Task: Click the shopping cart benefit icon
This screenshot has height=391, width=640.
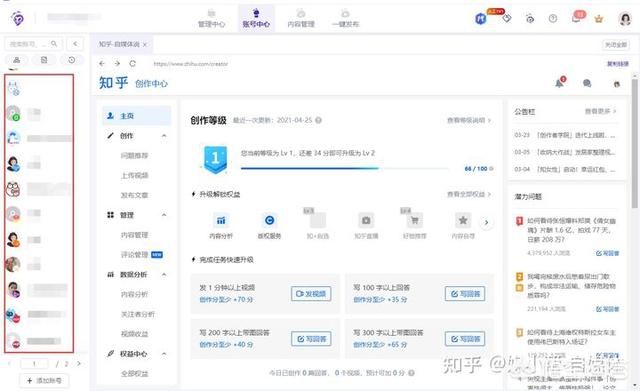Action: point(415,221)
